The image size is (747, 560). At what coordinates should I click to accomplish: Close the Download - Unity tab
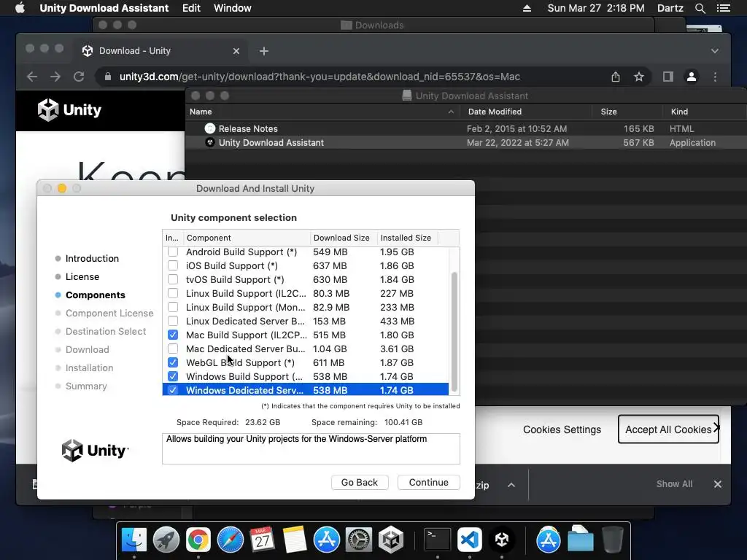click(236, 51)
